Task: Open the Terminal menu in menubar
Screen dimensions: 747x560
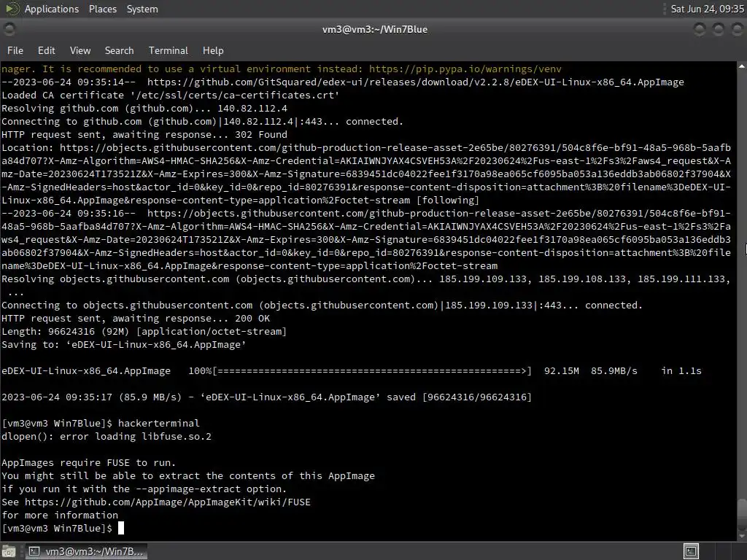Action: point(169,50)
